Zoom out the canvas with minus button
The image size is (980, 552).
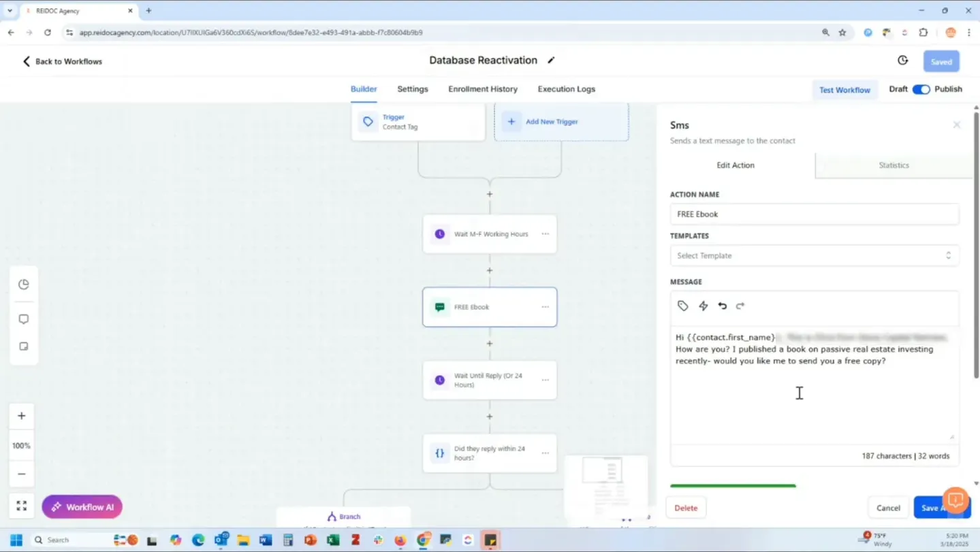coord(22,474)
